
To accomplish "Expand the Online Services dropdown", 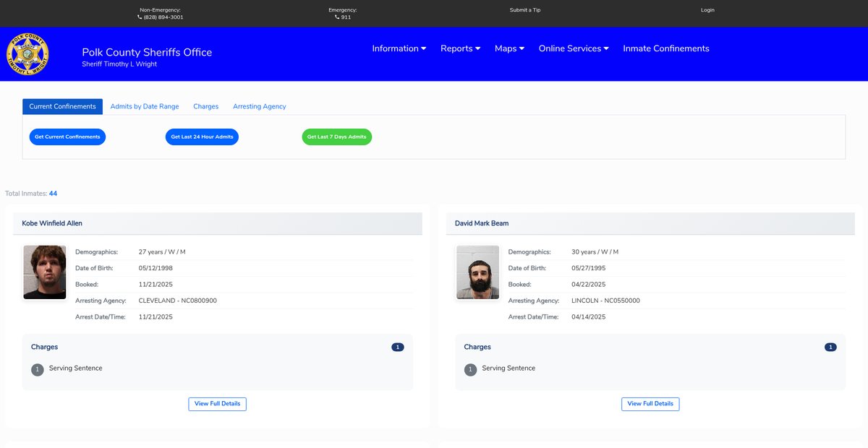I will point(574,48).
